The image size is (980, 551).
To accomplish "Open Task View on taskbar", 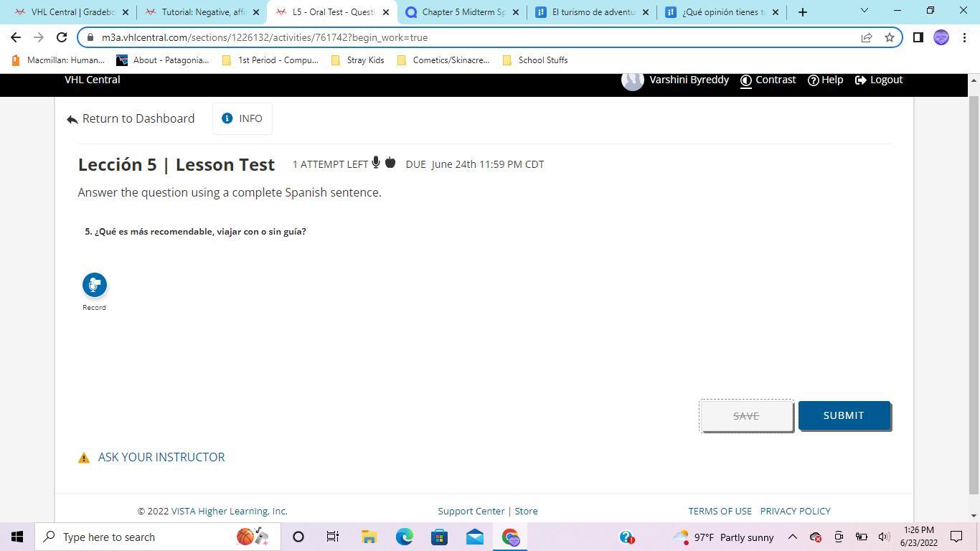I will pos(333,537).
